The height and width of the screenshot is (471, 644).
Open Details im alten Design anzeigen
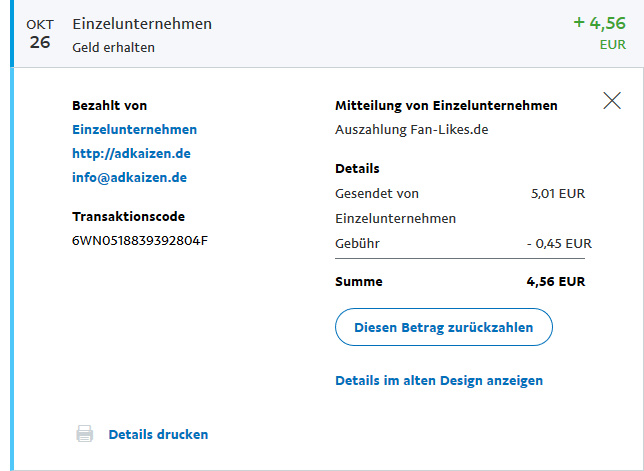click(x=439, y=380)
